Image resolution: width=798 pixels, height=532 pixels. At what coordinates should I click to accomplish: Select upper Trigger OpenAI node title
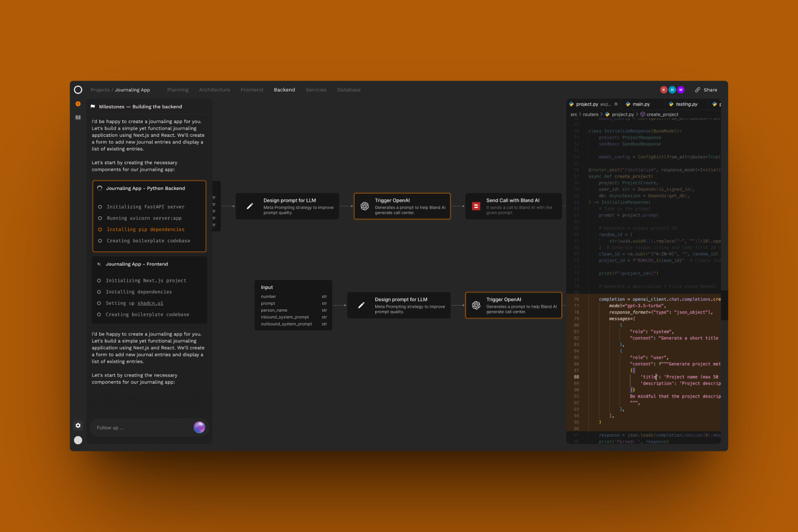point(392,200)
